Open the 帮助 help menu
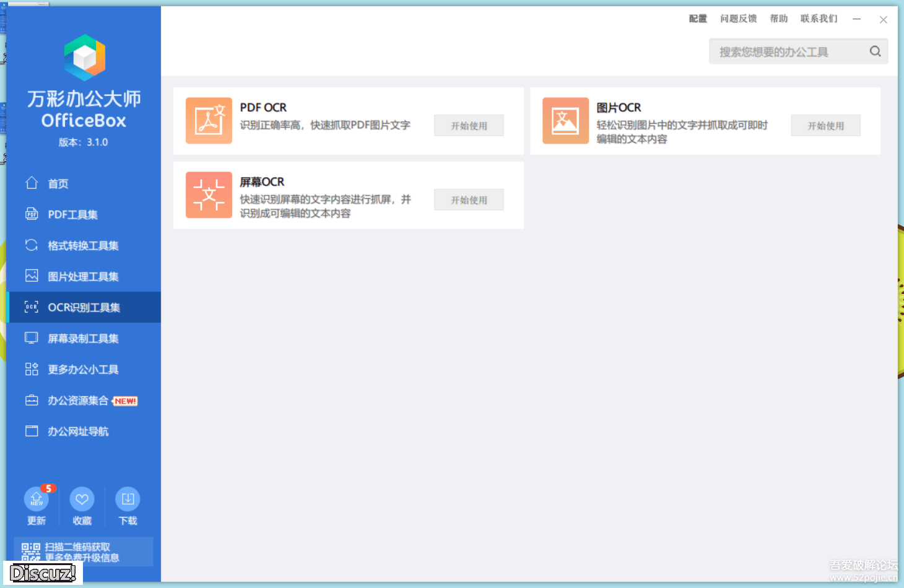 pyautogui.click(x=778, y=19)
